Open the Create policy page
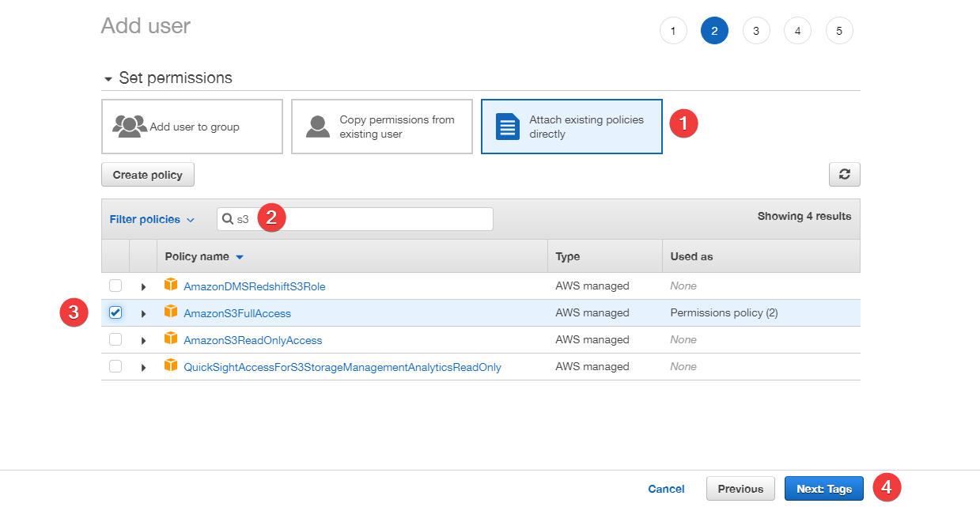The image size is (980, 507). [x=147, y=174]
